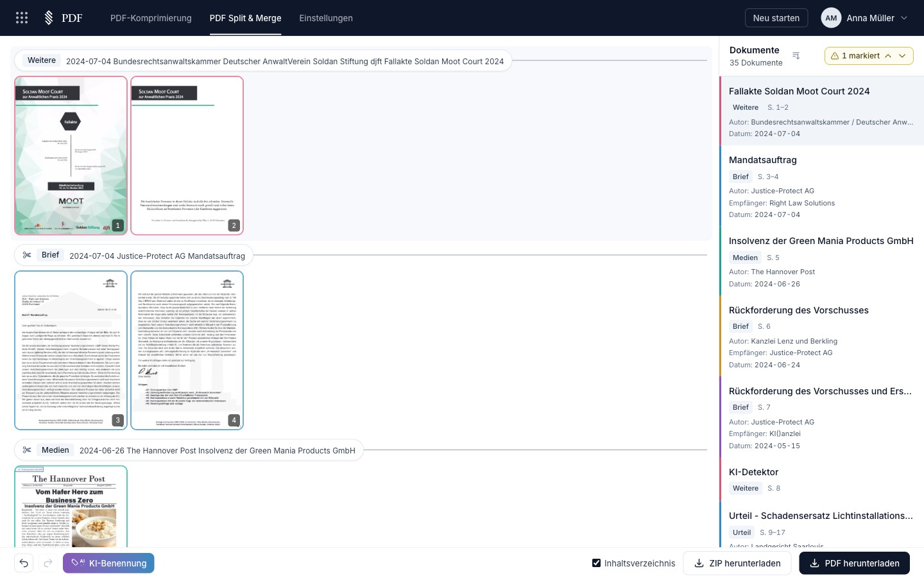Start the KI-Benennung function
The image size is (924, 578).
[108, 563]
